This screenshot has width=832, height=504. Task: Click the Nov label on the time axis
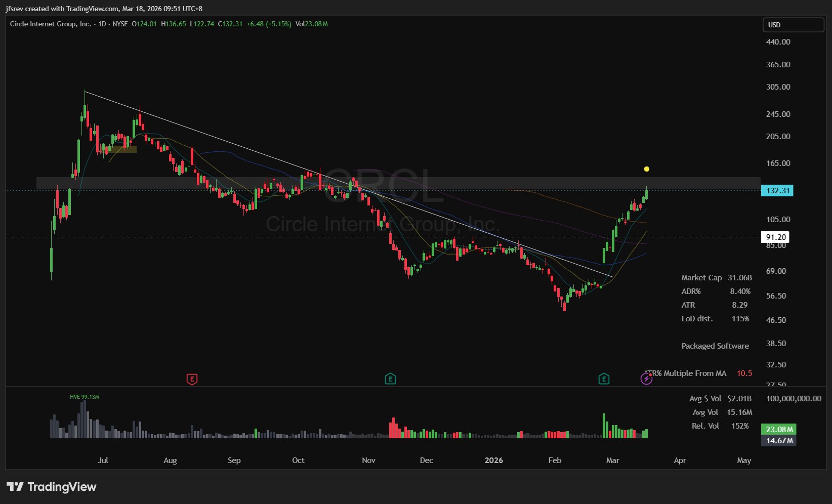[369, 460]
